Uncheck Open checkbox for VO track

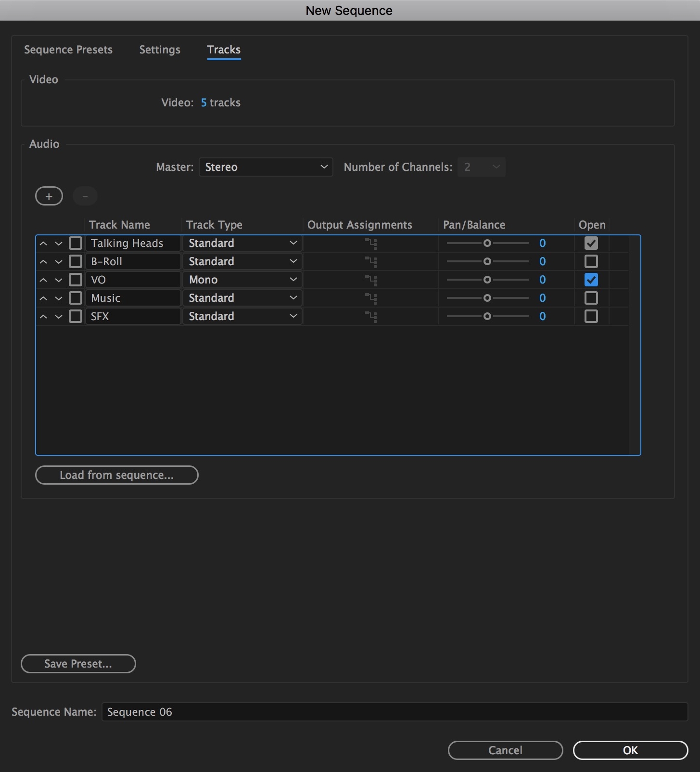tap(591, 280)
